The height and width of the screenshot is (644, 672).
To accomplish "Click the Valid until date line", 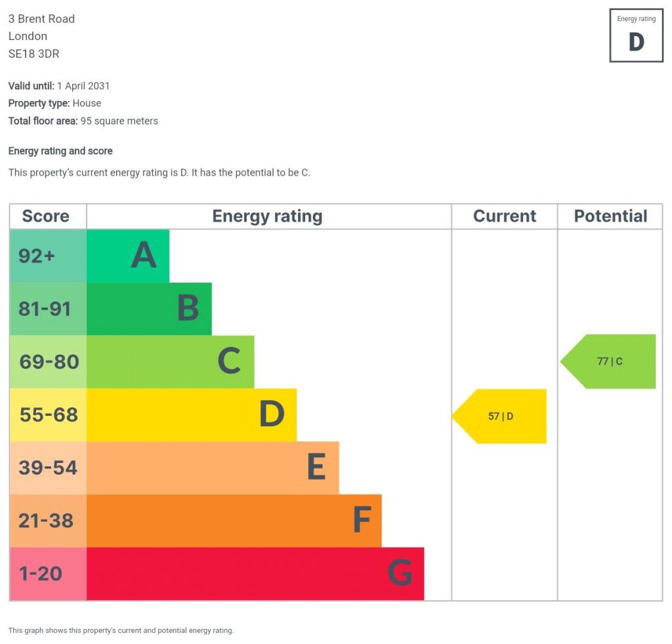I will (59, 86).
